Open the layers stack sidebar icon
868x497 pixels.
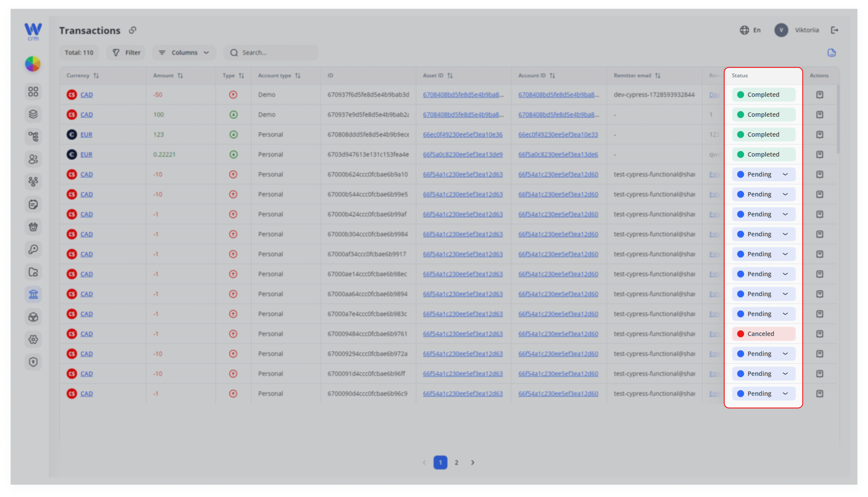[33, 114]
